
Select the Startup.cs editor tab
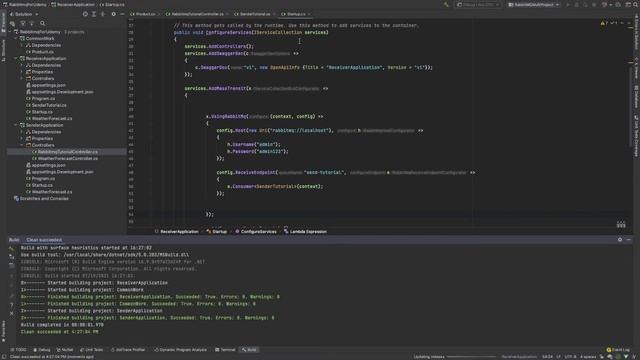coord(296,14)
